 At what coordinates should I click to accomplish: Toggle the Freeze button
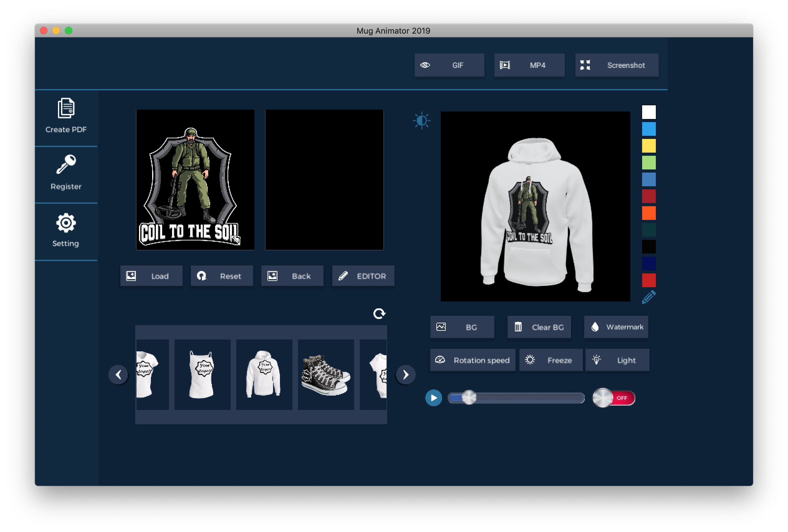pyautogui.click(x=550, y=360)
